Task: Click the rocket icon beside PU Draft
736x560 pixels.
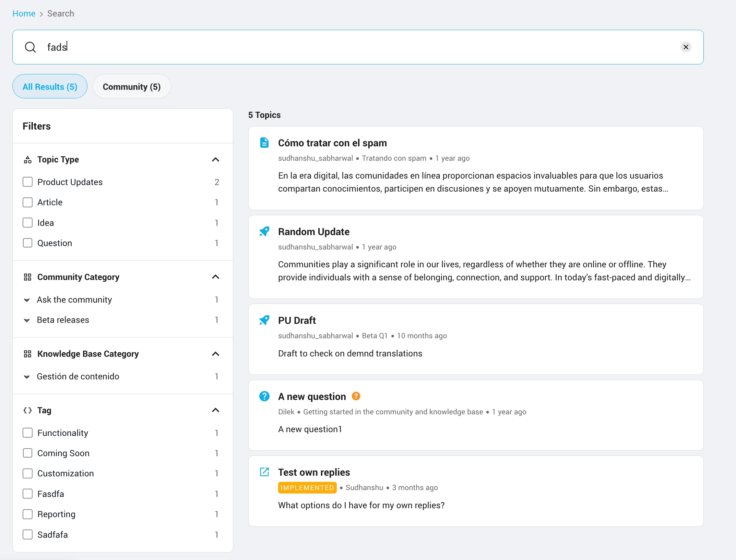Action: 264,320
